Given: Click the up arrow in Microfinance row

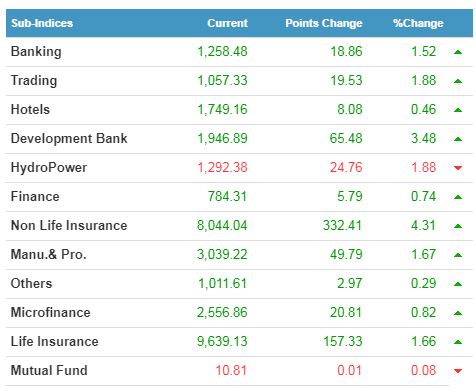Looking at the screenshot, I should [x=458, y=313].
